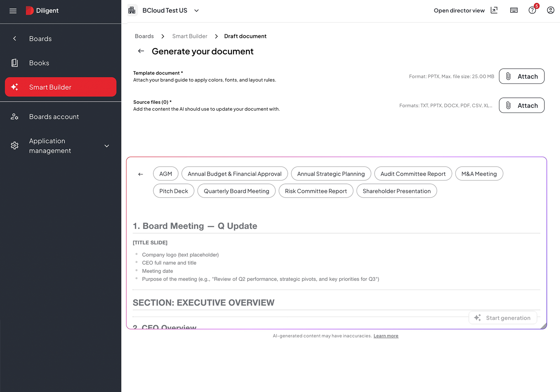Click Smart Builder breadcrumb link
Viewport: 560px width, 392px height.
(190, 36)
